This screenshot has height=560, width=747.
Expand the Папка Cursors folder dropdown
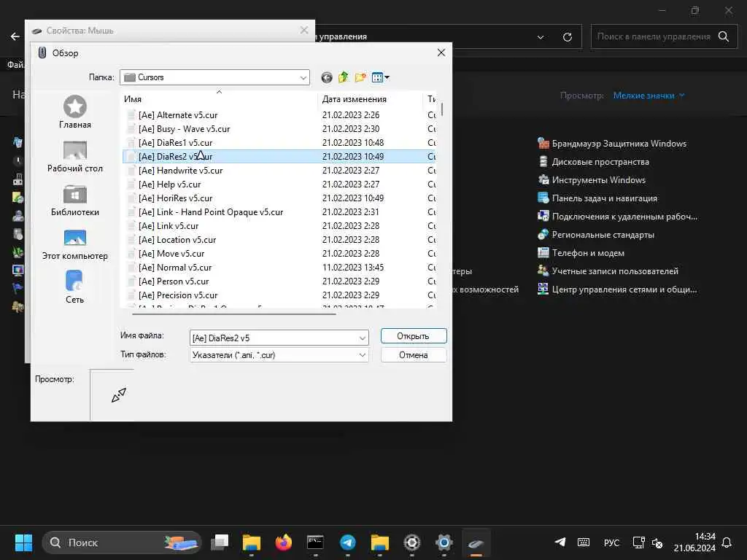pos(303,77)
